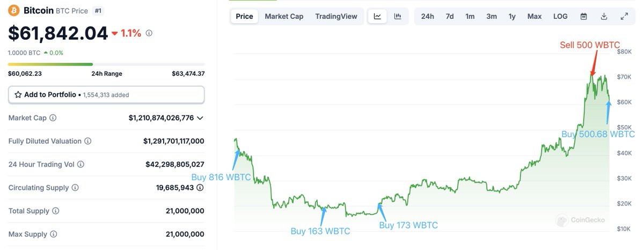Viewport: 644px width, 250px height.
Task: Add Bitcoin to Portfolio
Action: click(x=106, y=95)
